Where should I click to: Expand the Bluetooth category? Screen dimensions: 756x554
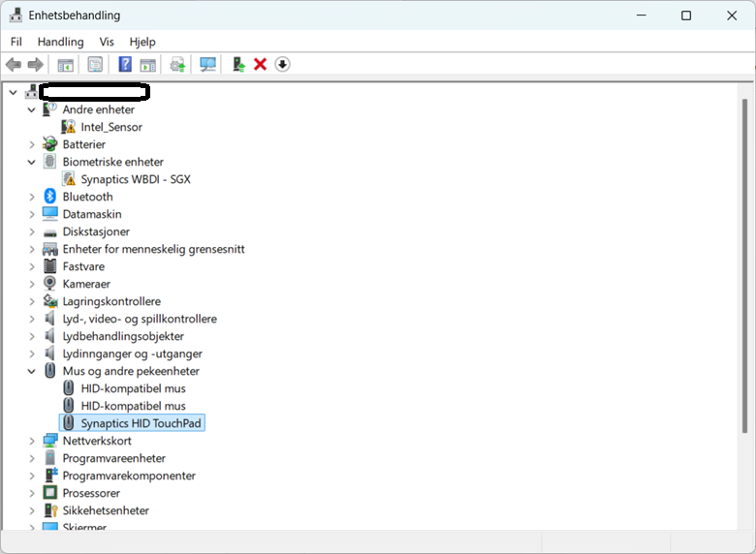(x=32, y=197)
